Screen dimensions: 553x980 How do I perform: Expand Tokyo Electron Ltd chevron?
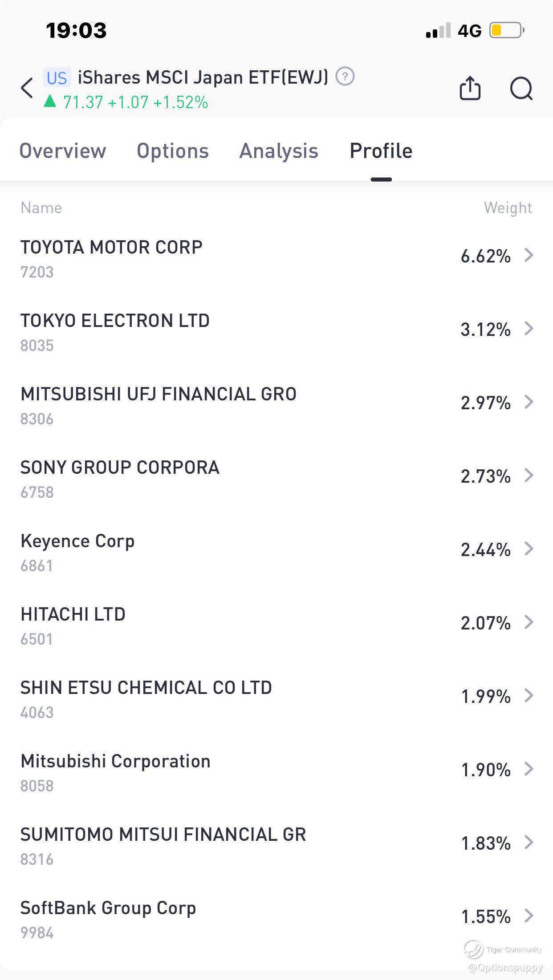tap(529, 329)
